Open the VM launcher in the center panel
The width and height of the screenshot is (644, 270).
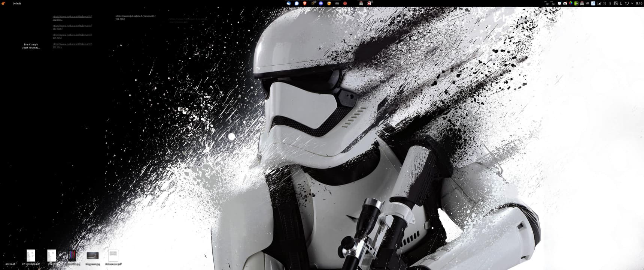click(337, 3)
